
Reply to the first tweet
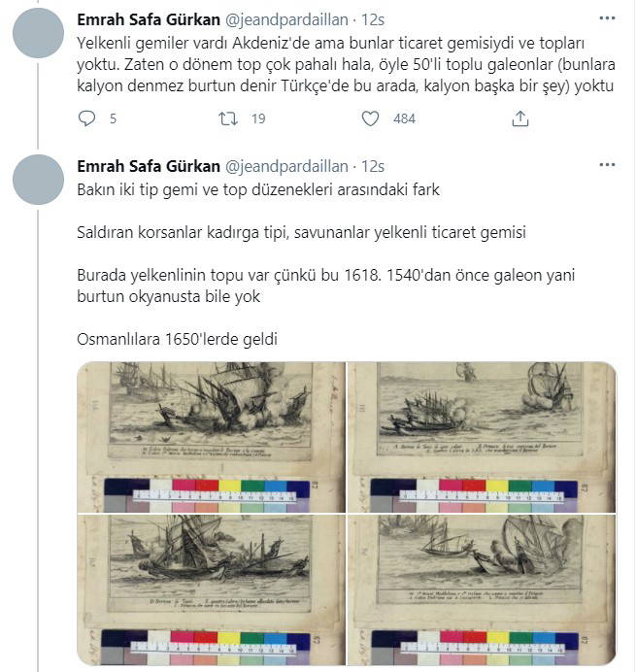click(x=86, y=118)
